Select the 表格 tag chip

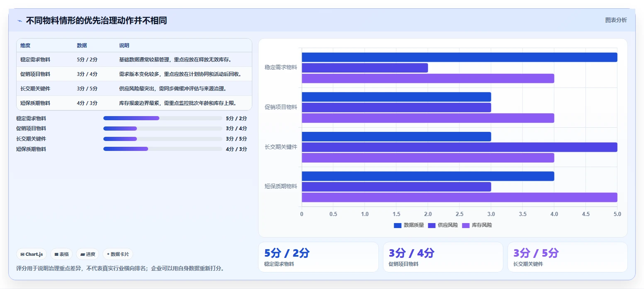[61, 254]
